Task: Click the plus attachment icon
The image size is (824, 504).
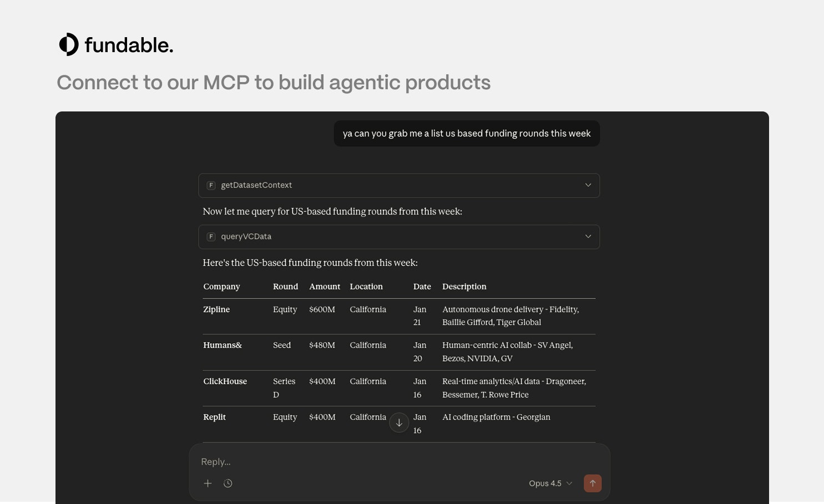Action: coord(208,483)
